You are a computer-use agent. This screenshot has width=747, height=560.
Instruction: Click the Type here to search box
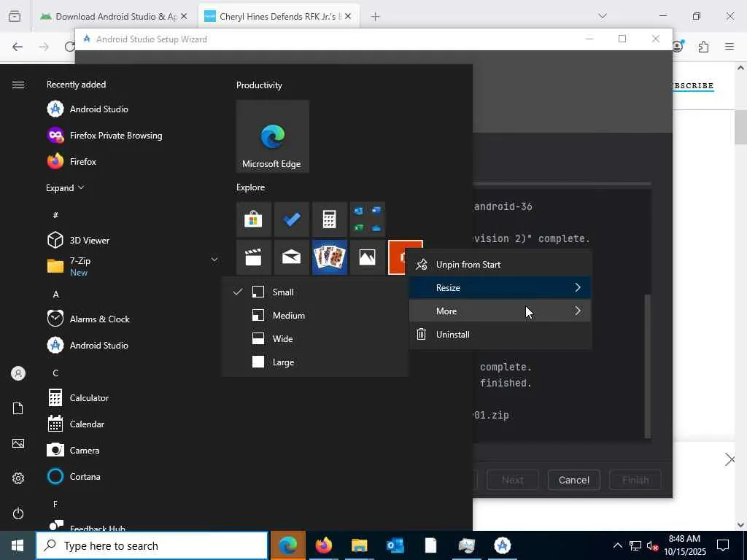[x=152, y=545]
